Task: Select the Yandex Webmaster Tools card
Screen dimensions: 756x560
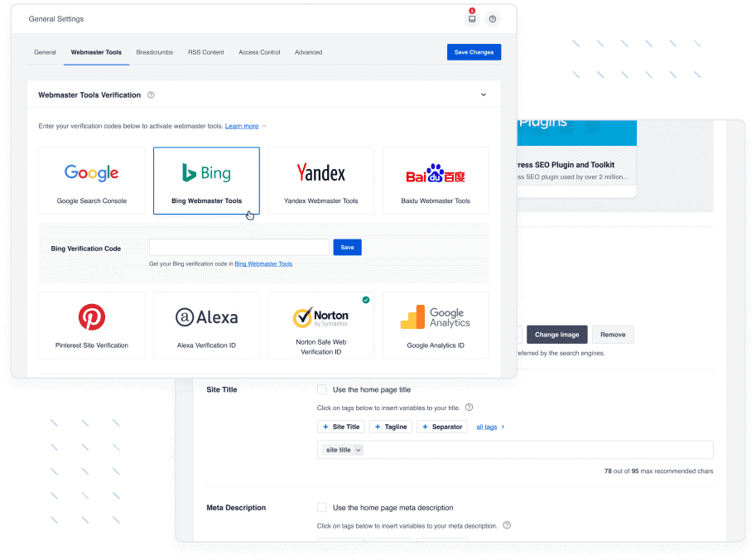Action: coord(321,181)
